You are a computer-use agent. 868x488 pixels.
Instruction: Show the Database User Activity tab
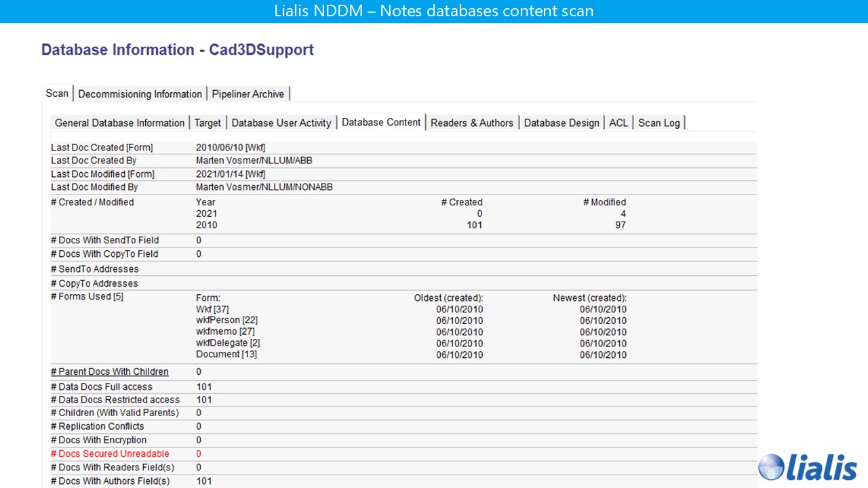281,123
